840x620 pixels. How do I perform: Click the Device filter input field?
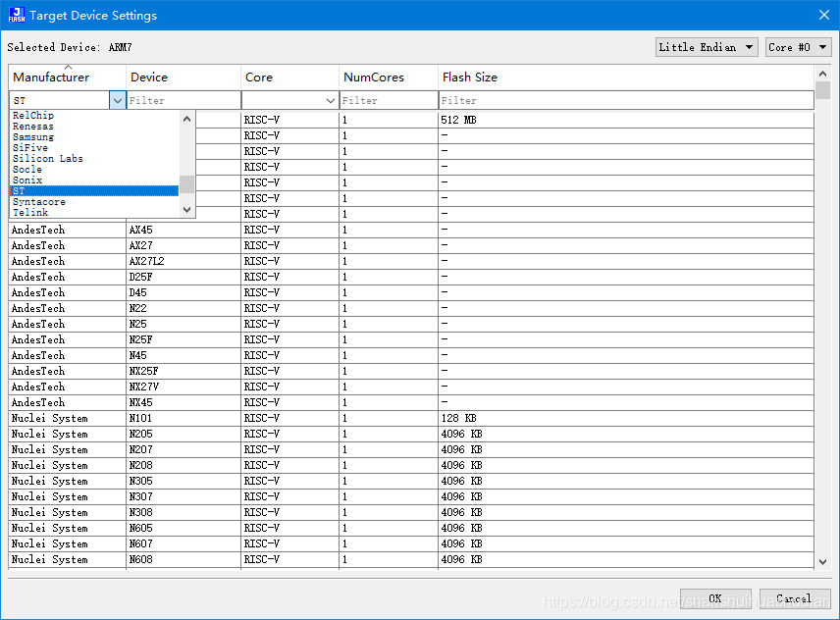184,100
